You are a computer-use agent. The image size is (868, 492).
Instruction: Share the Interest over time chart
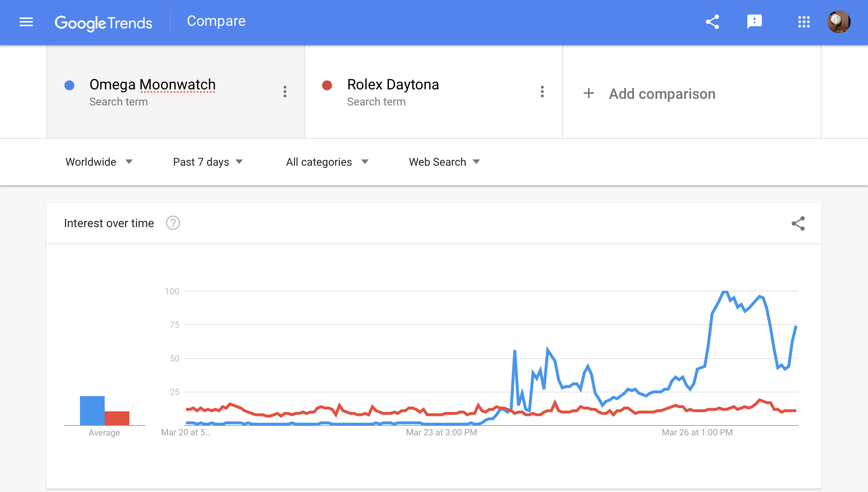coord(798,223)
